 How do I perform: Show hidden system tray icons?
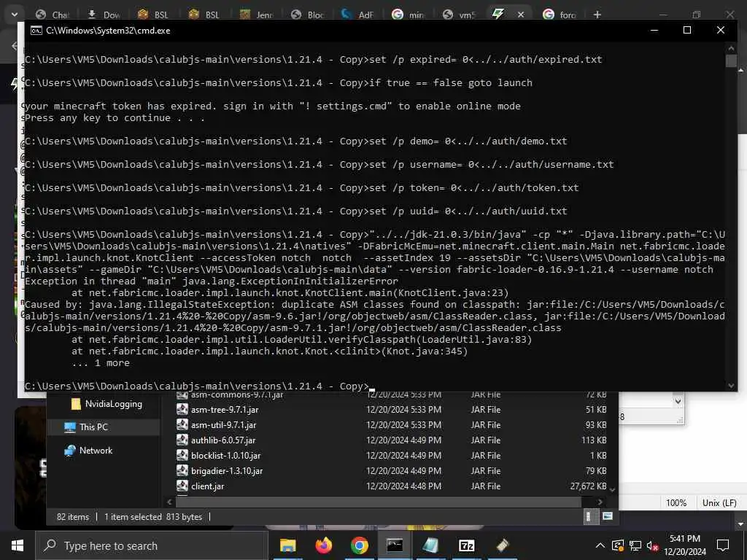pos(600,545)
